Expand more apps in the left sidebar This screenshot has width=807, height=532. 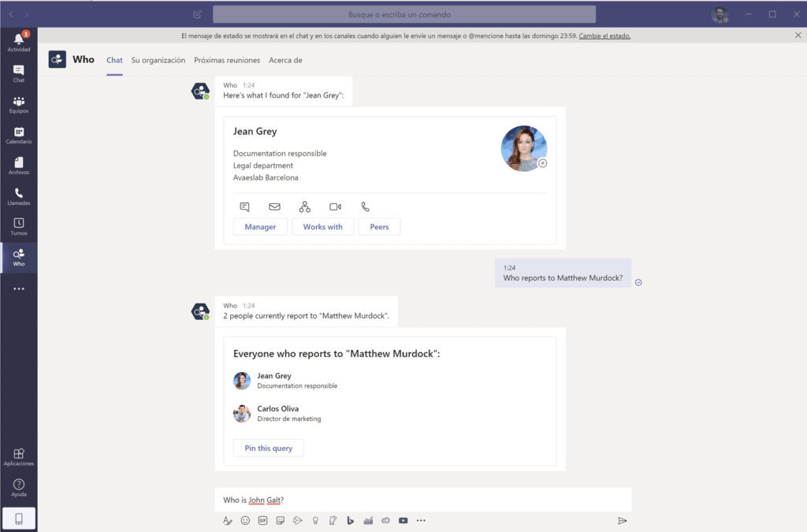18,289
